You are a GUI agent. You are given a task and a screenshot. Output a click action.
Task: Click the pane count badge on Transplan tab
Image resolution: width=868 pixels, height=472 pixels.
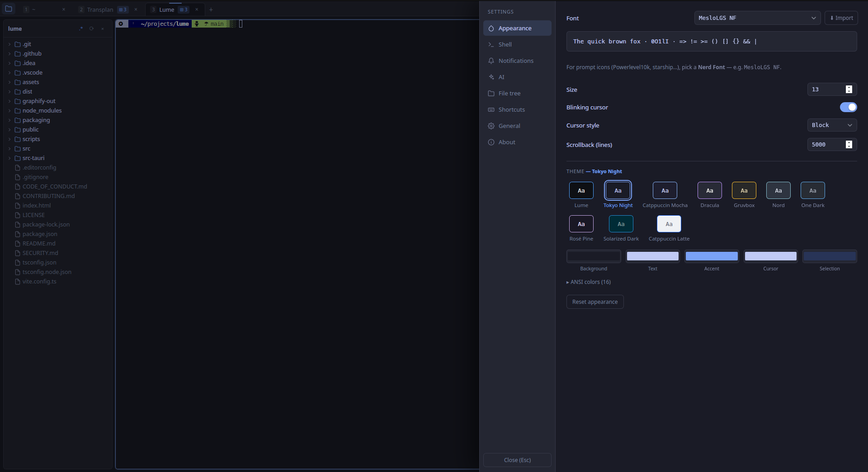(x=123, y=9)
